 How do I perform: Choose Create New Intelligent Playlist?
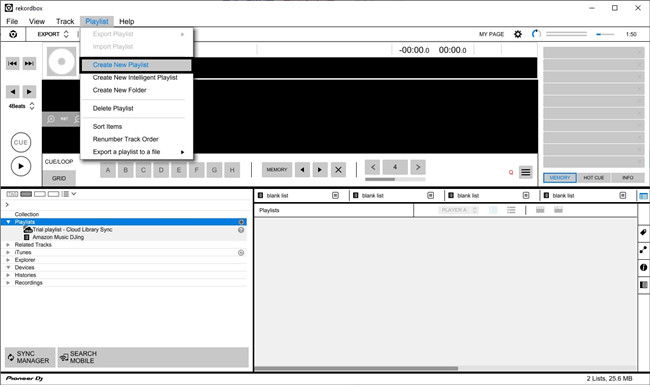[136, 77]
